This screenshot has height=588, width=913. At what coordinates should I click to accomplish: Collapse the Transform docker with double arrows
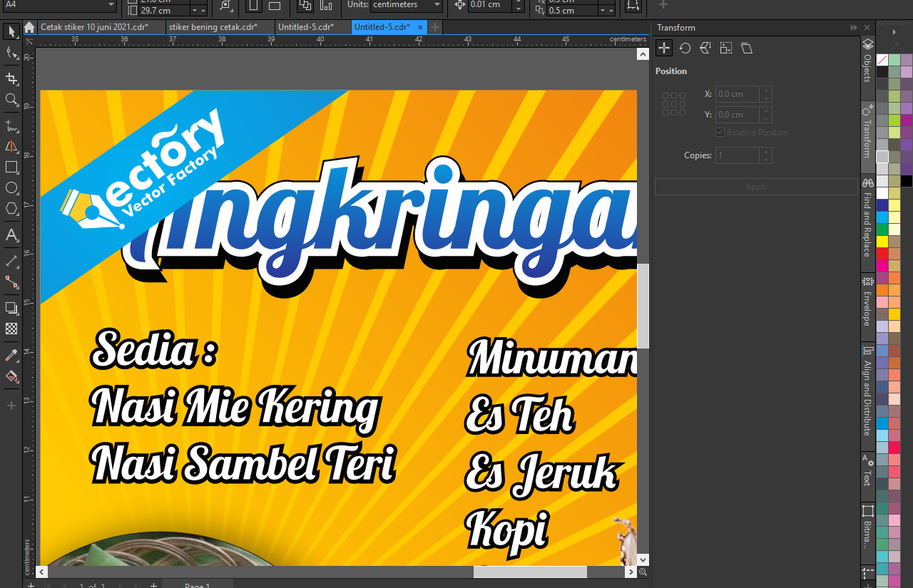[854, 27]
